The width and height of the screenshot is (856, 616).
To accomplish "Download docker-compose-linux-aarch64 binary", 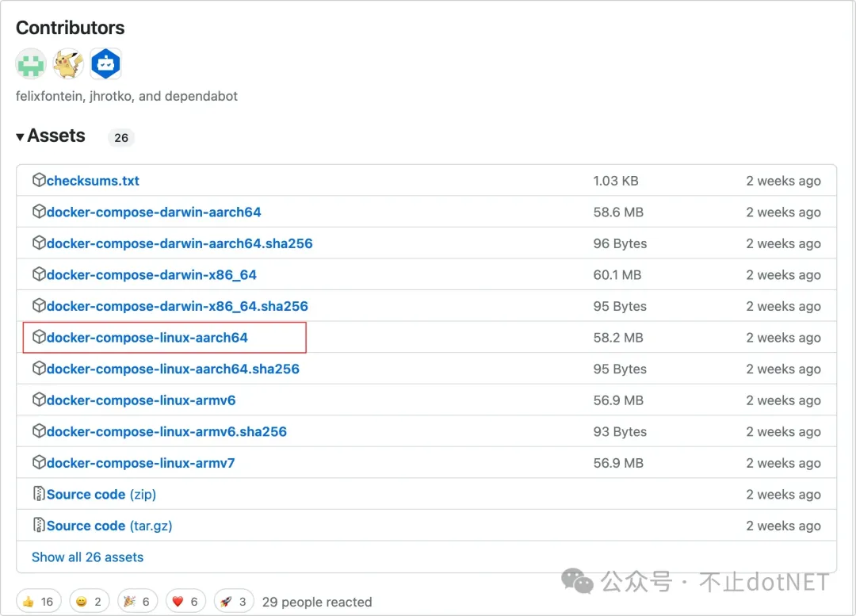I will (x=147, y=338).
